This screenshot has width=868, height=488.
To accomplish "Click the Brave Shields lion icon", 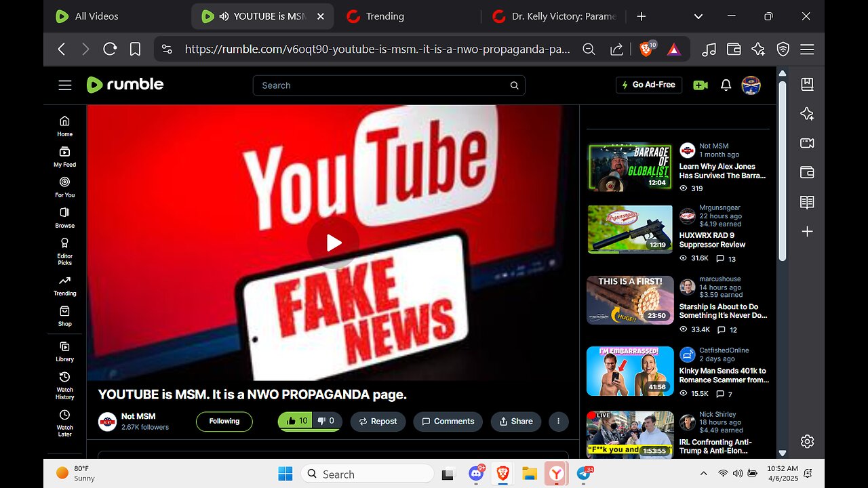I will 647,49.
